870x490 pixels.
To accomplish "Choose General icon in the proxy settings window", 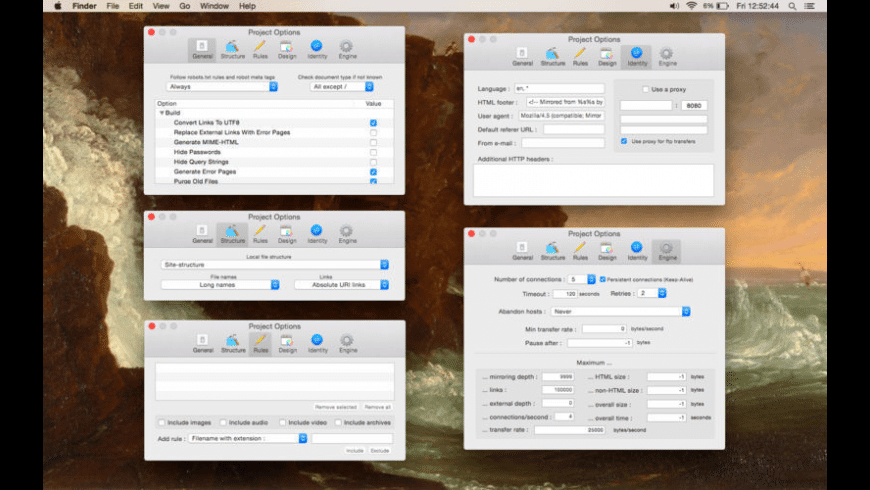I will [522, 57].
